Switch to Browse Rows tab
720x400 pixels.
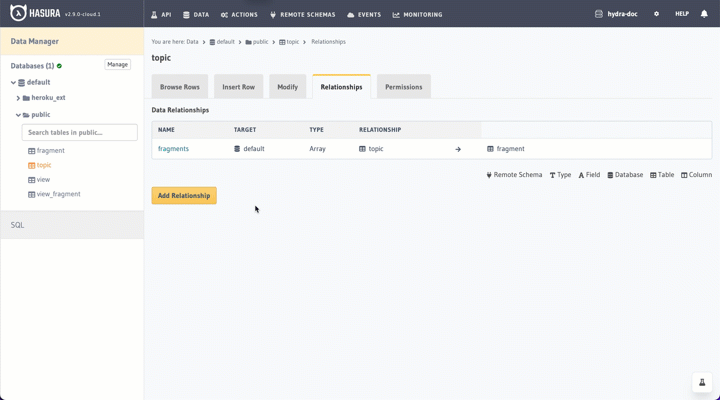tap(180, 87)
